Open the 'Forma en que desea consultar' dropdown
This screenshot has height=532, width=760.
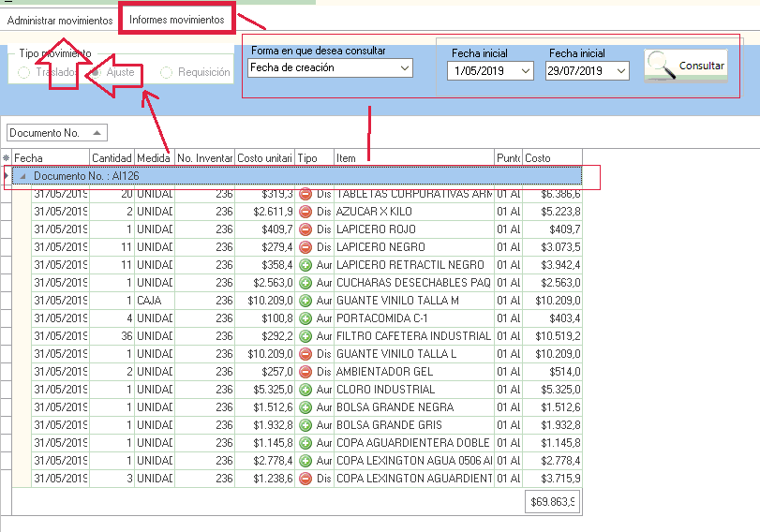(x=405, y=68)
